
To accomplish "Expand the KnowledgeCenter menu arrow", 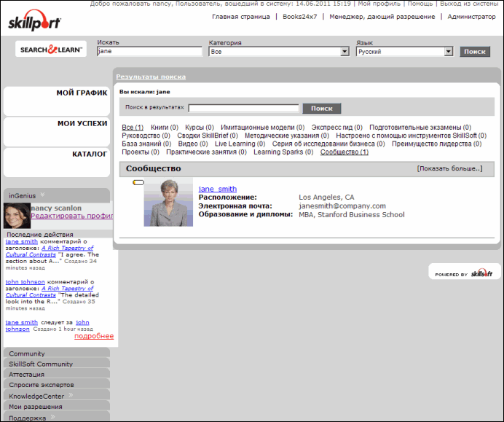I will pyautogui.click(x=71, y=395).
